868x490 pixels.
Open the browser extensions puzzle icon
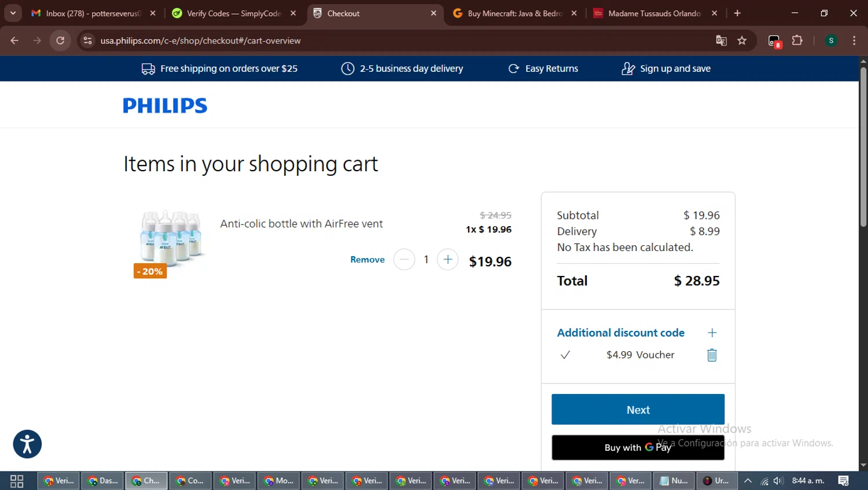click(797, 40)
